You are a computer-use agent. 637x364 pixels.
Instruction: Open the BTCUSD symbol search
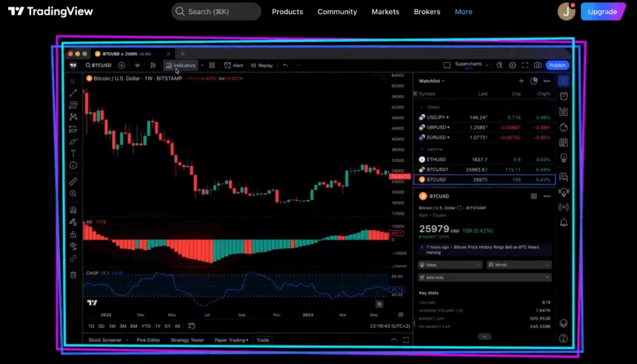click(99, 65)
